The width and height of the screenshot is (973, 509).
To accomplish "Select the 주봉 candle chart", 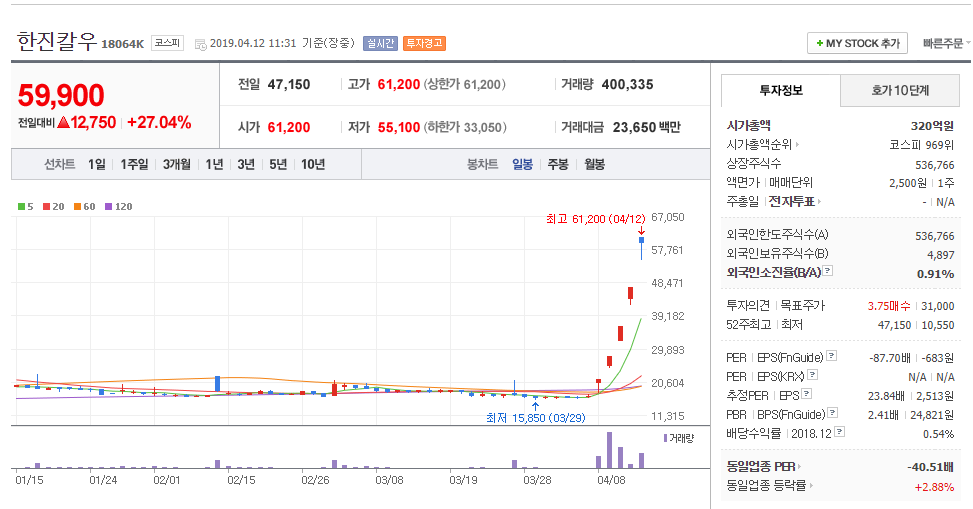I will [x=558, y=164].
